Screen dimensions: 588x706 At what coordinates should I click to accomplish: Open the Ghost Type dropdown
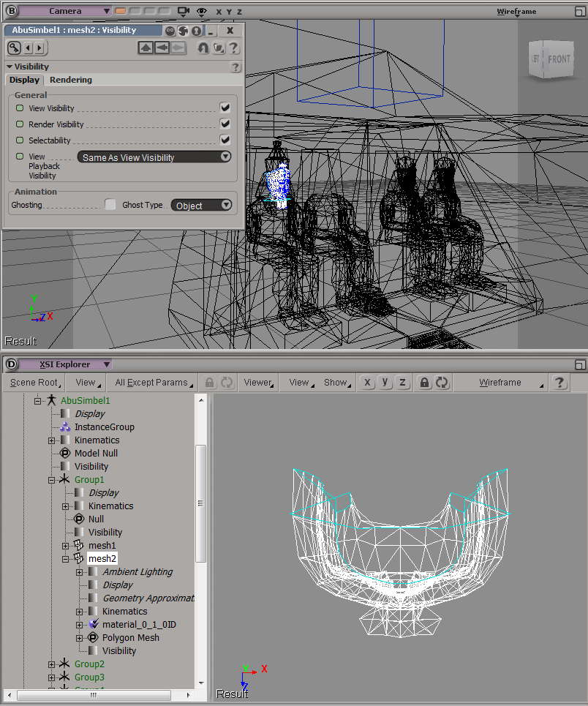pyautogui.click(x=201, y=206)
